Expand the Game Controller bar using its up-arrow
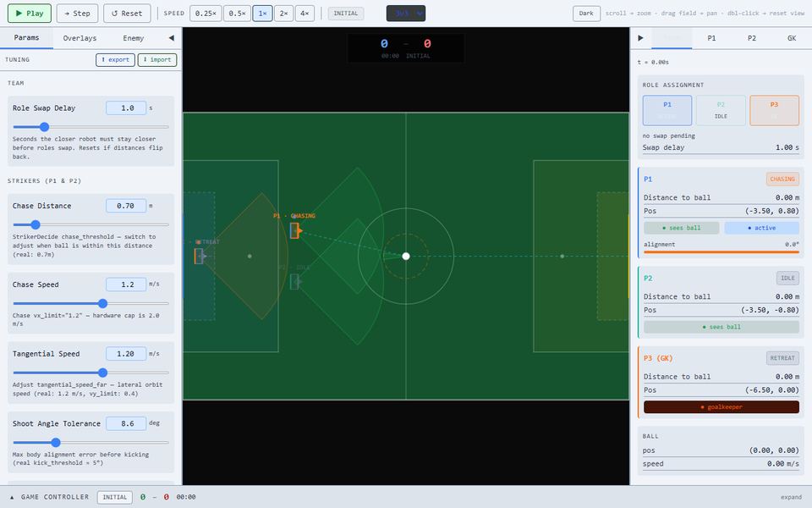Viewport: 812px width, 508px height. (x=12, y=497)
